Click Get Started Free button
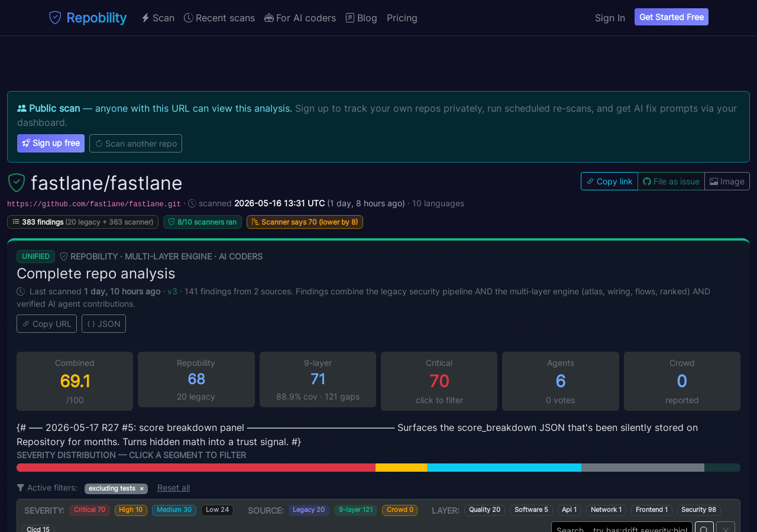Screen dimensions: 757x532 671,17
